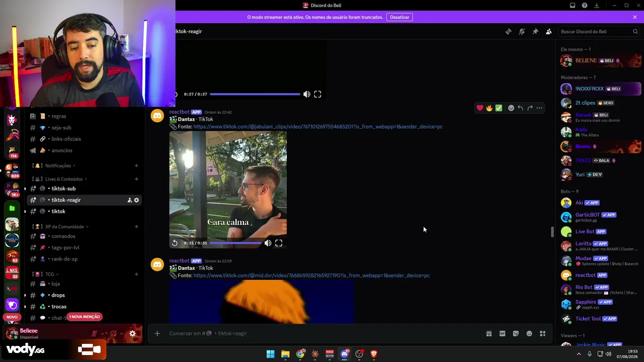Create channel in TCG category
Screen dimensions: 644x362
(x=136, y=274)
